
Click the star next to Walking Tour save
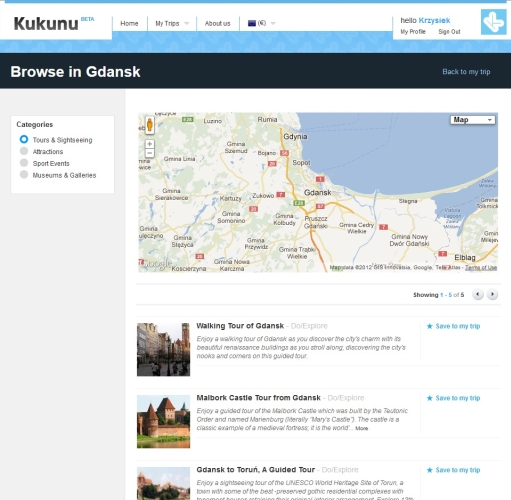pyautogui.click(x=430, y=326)
